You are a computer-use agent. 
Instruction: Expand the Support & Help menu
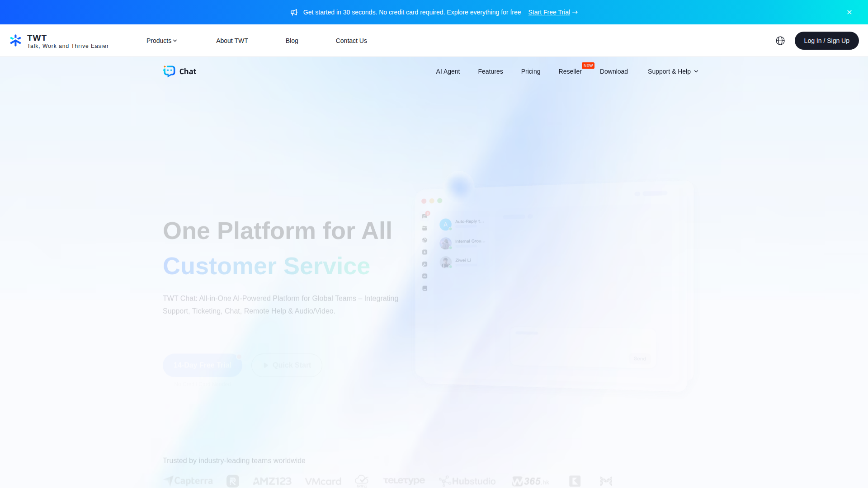[x=673, y=71]
